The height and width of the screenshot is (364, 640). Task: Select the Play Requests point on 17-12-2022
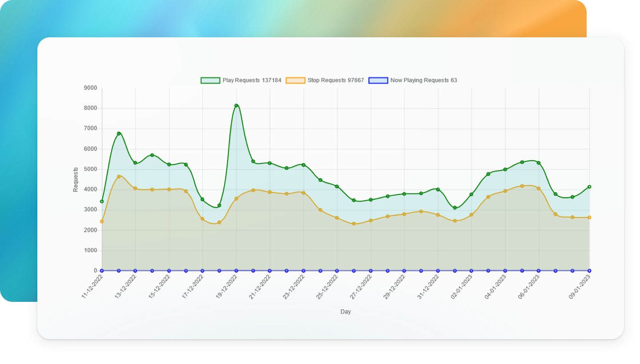coord(202,199)
